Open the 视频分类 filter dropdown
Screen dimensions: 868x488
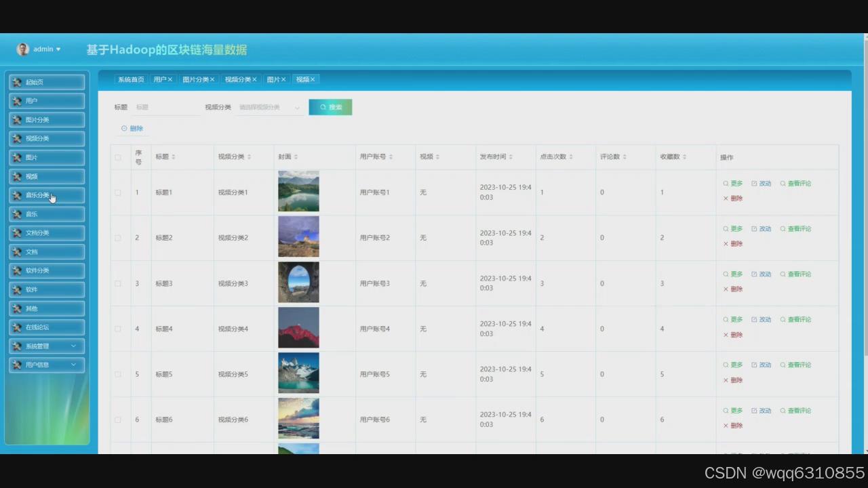(269, 107)
